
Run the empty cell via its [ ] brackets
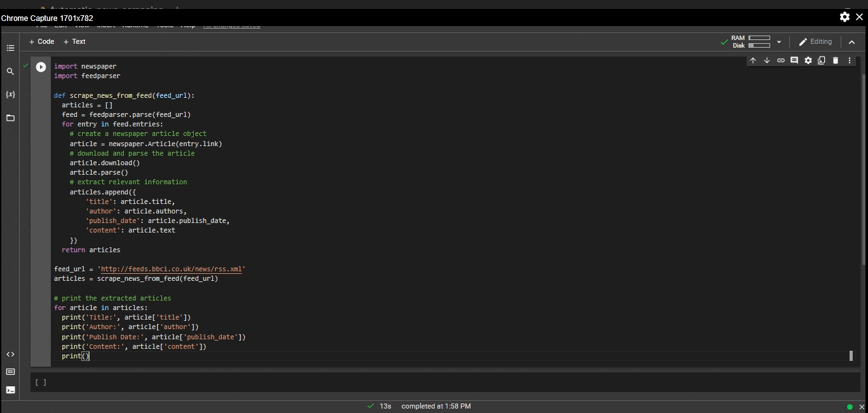(x=41, y=383)
